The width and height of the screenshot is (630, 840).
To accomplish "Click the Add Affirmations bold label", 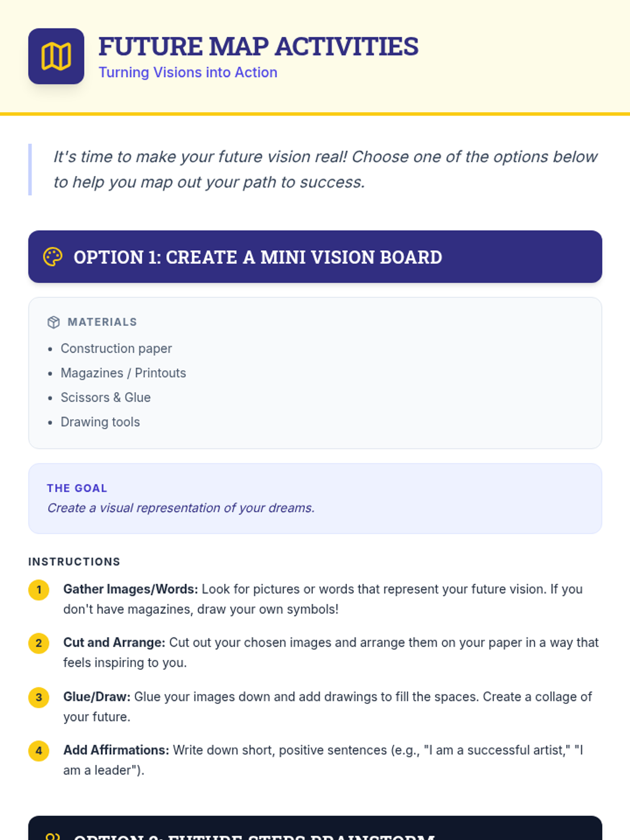I will tap(116, 750).
